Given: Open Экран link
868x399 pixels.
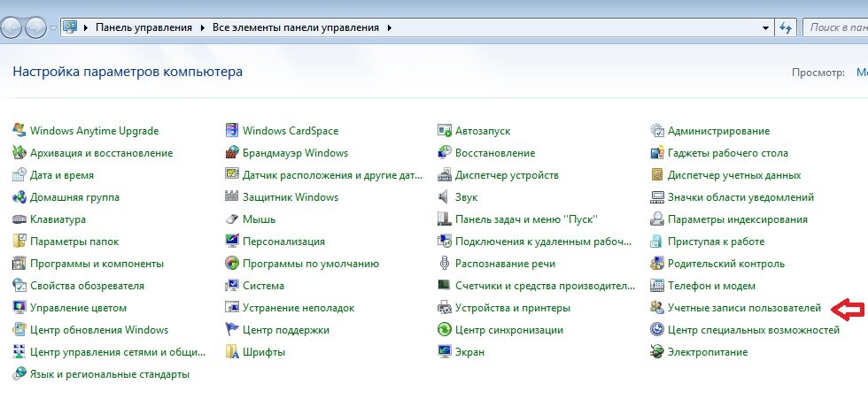Looking at the screenshot, I should click(469, 352).
